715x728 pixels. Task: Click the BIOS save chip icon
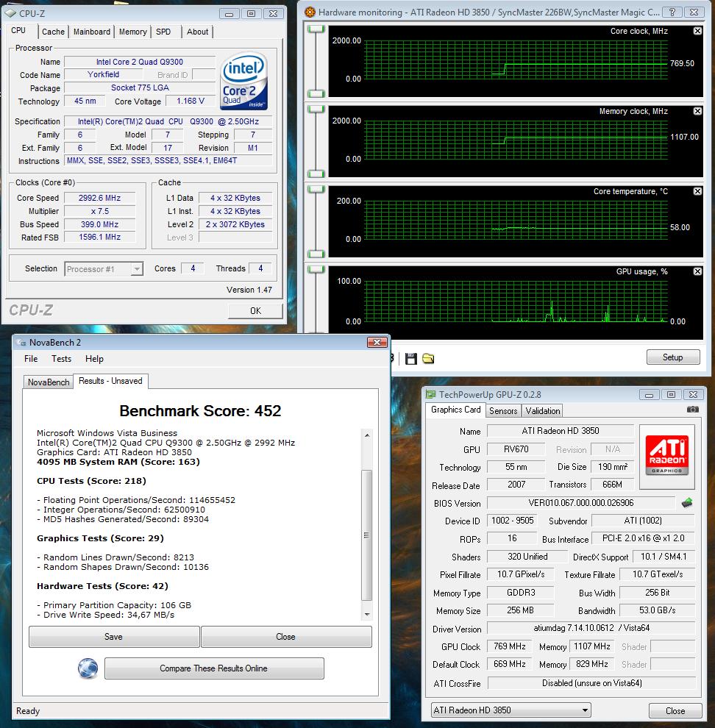687,503
